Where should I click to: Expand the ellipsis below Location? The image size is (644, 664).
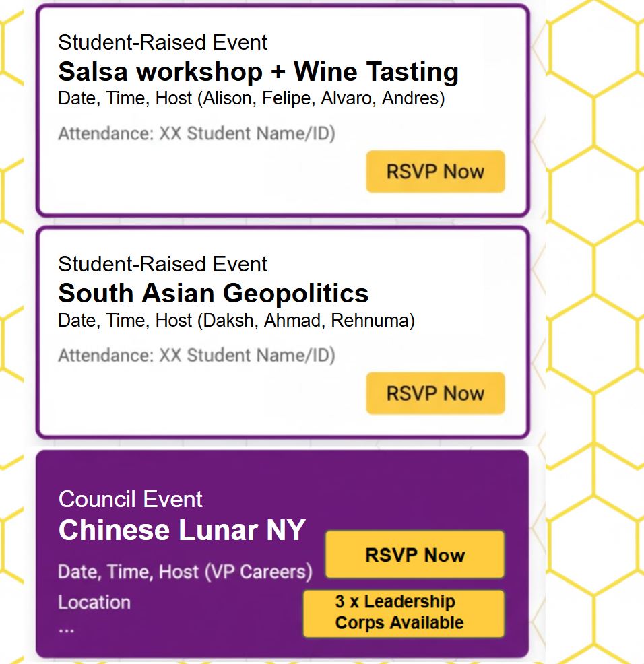coord(67,630)
